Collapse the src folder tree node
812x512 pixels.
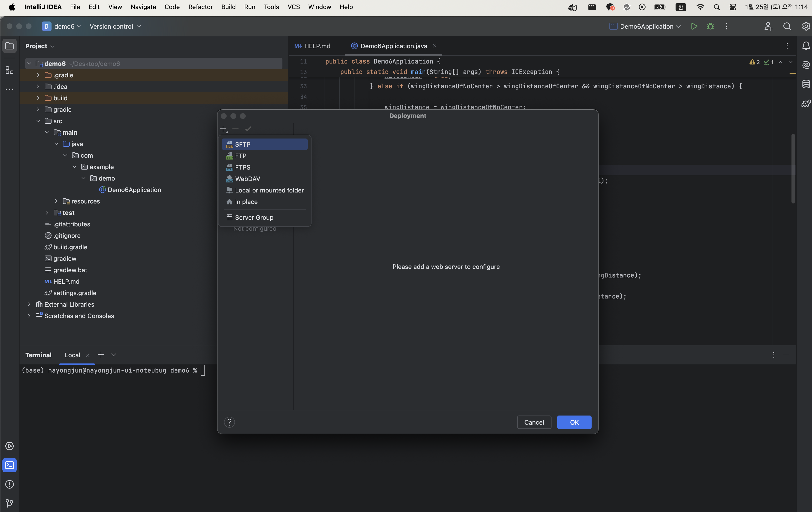click(38, 121)
